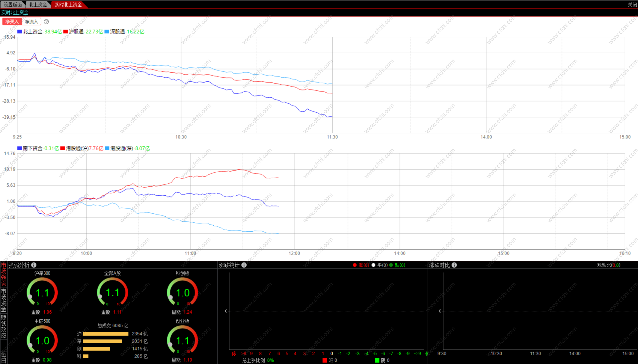This screenshot has width=638, height=364.
Task: Click the info icon next to 涨跌对比
Action: [454, 265]
